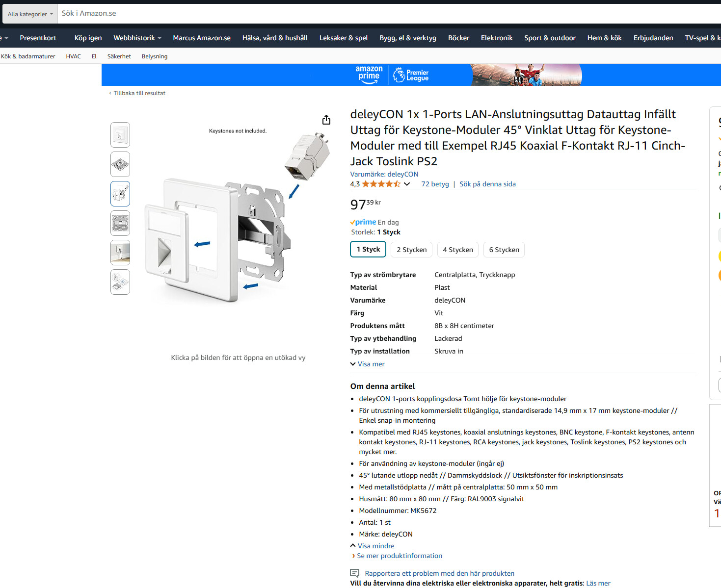This screenshot has height=588, width=721.
Task: Expand the Webbhistorik dropdown menu
Action: coord(137,38)
